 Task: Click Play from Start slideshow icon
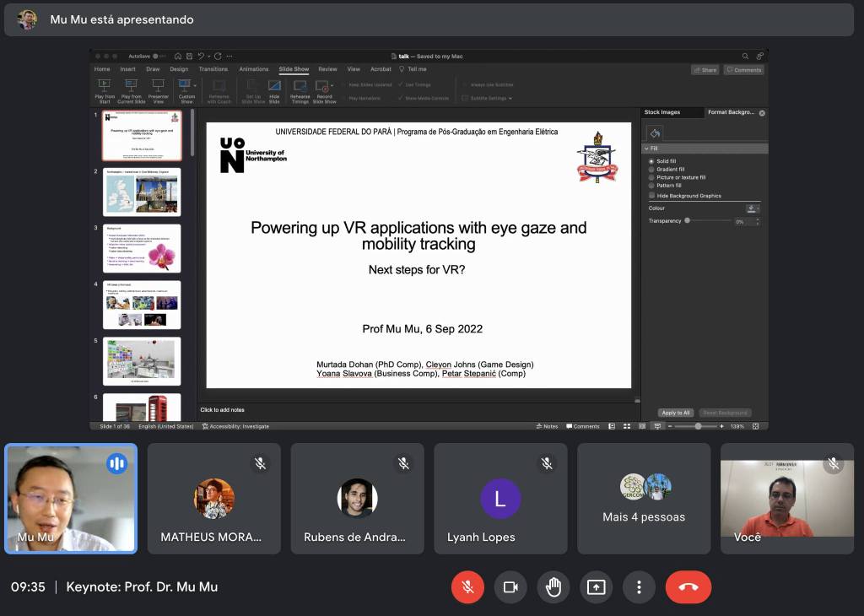click(x=105, y=85)
